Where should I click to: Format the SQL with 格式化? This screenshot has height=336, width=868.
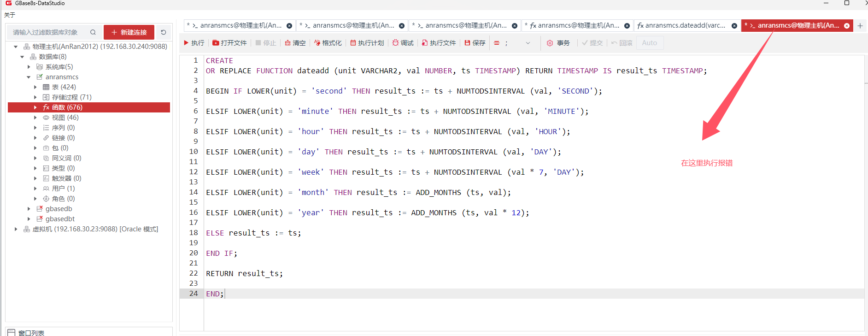(x=328, y=43)
